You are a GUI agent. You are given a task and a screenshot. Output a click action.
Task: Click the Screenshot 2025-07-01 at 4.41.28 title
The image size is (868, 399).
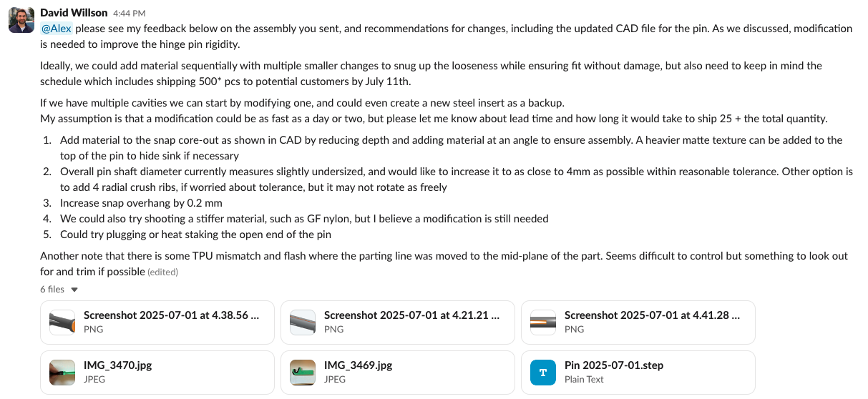pos(652,315)
